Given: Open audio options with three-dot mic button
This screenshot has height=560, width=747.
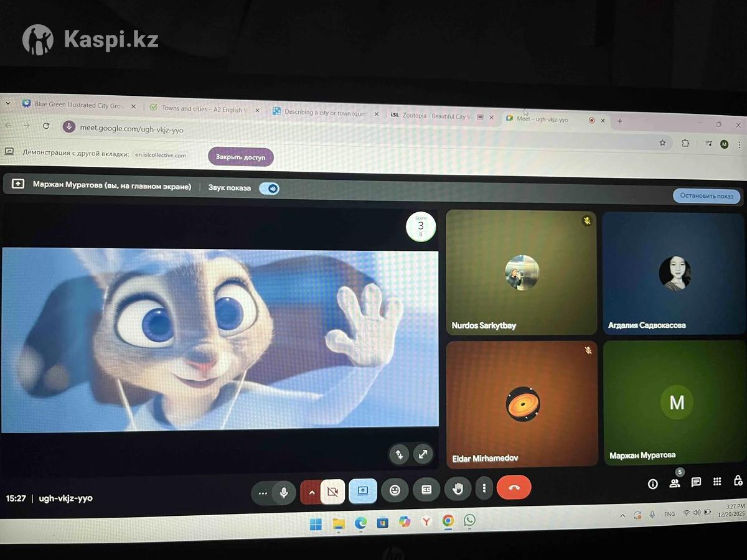Looking at the screenshot, I should [x=263, y=493].
